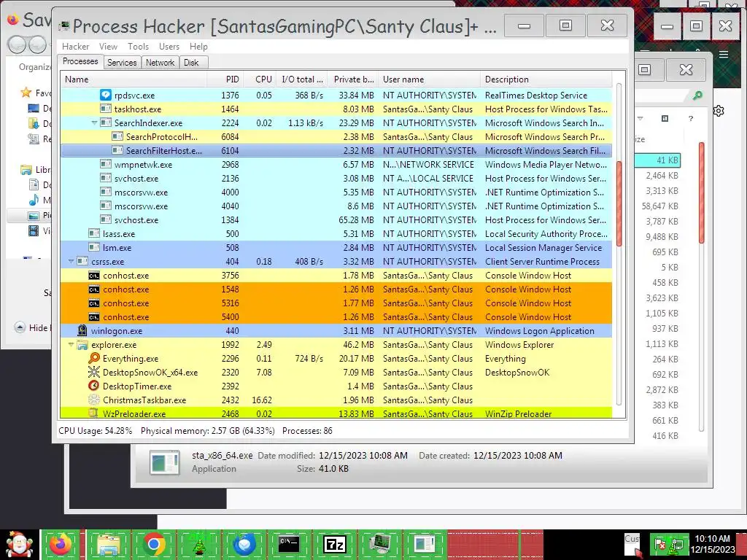Click the explorer.exe folder icon
This screenshot has height=560, width=747.
click(82, 345)
